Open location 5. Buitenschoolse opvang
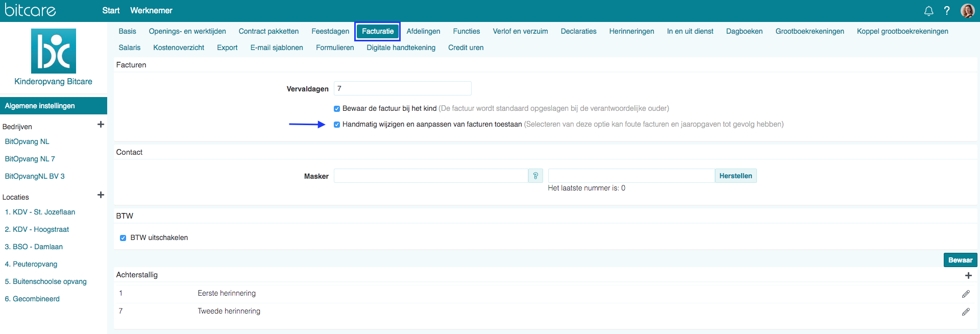The image size is (980, 334). coord(45,281)
